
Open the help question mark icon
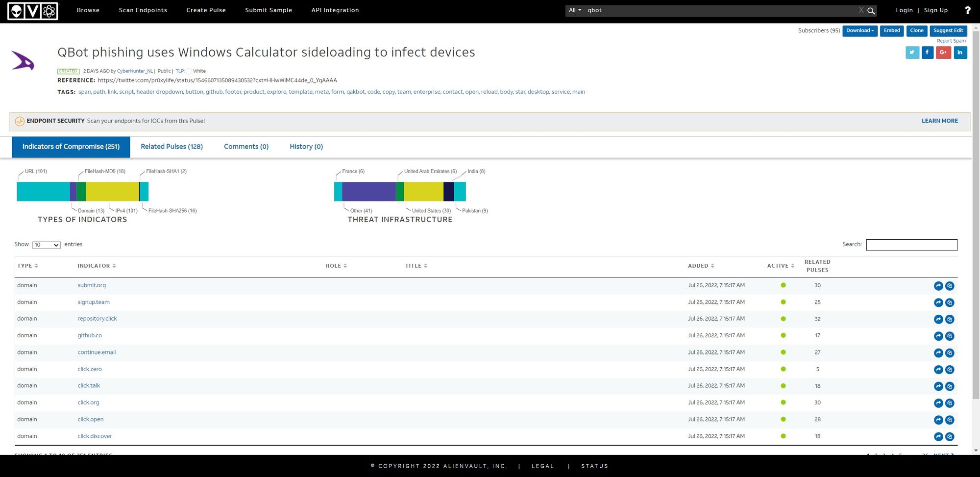(967, 10)
